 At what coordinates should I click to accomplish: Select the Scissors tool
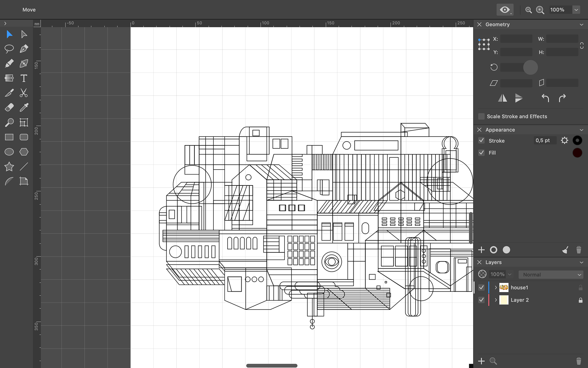(24, 93)
